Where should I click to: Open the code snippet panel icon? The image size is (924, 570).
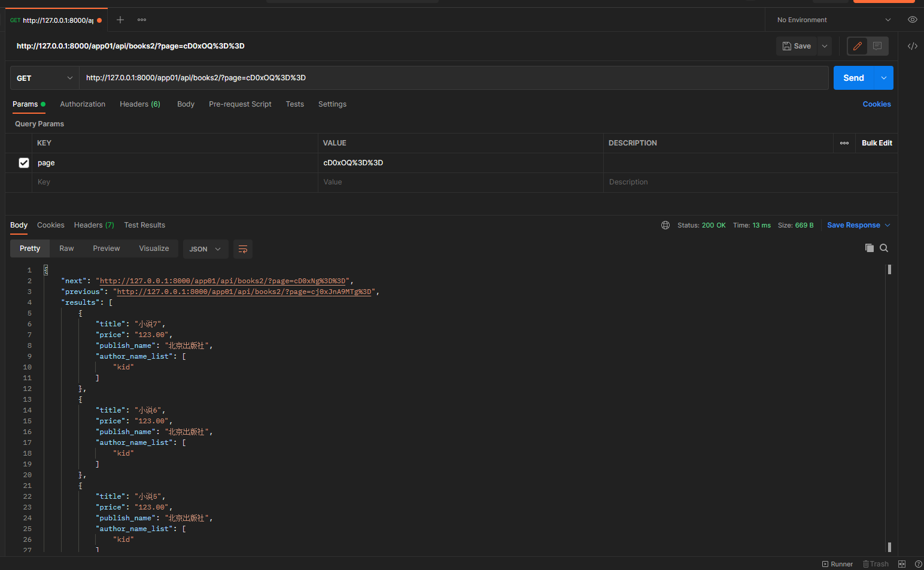coord(913,46)
